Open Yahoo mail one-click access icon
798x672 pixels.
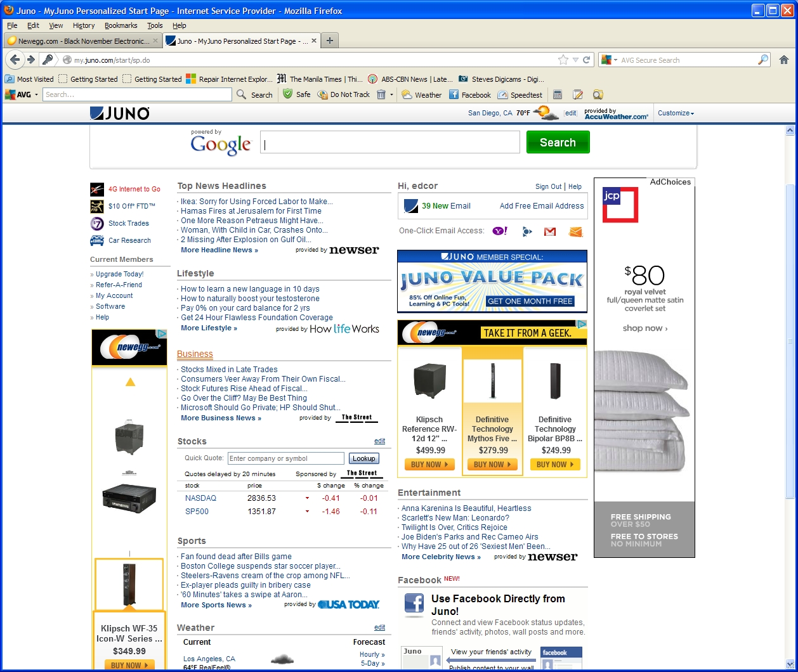coord(500,231)
